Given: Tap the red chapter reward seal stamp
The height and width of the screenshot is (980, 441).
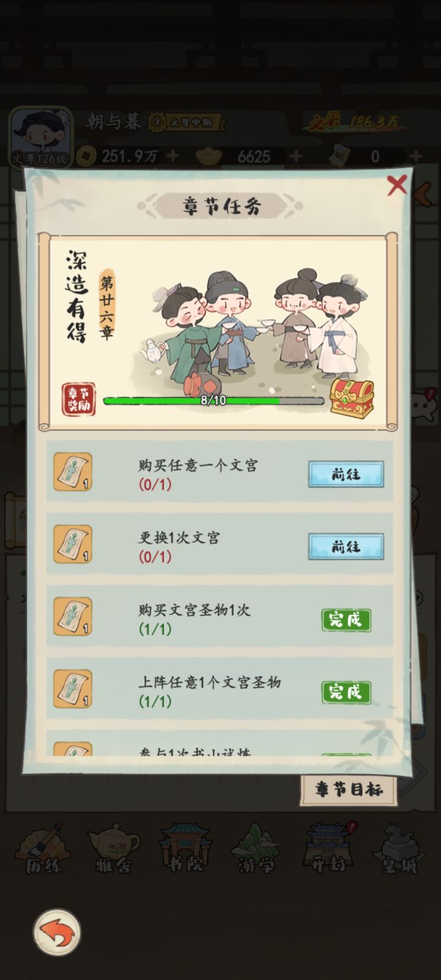Looking at the screenshot, I should pyautogui.click(x=78, y=399).
